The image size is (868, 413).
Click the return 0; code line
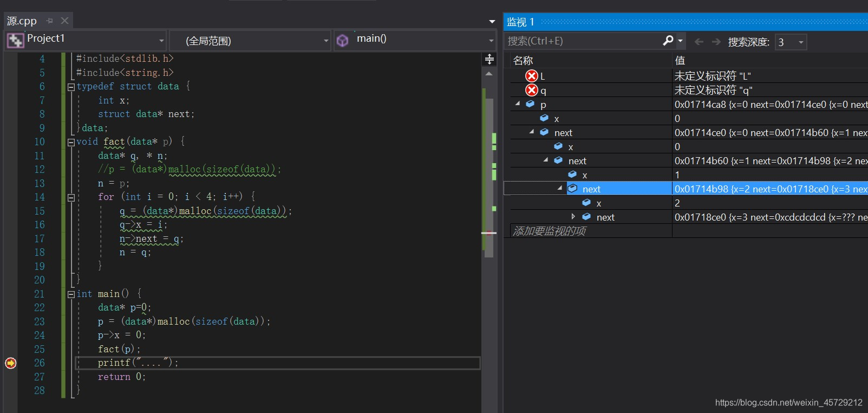pyautogui.click(x=122, y=377)
